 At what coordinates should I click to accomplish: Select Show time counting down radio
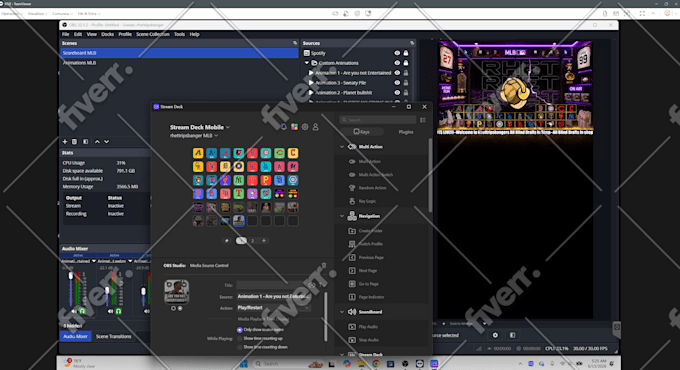pyautogui.click(x=239, y=347)
